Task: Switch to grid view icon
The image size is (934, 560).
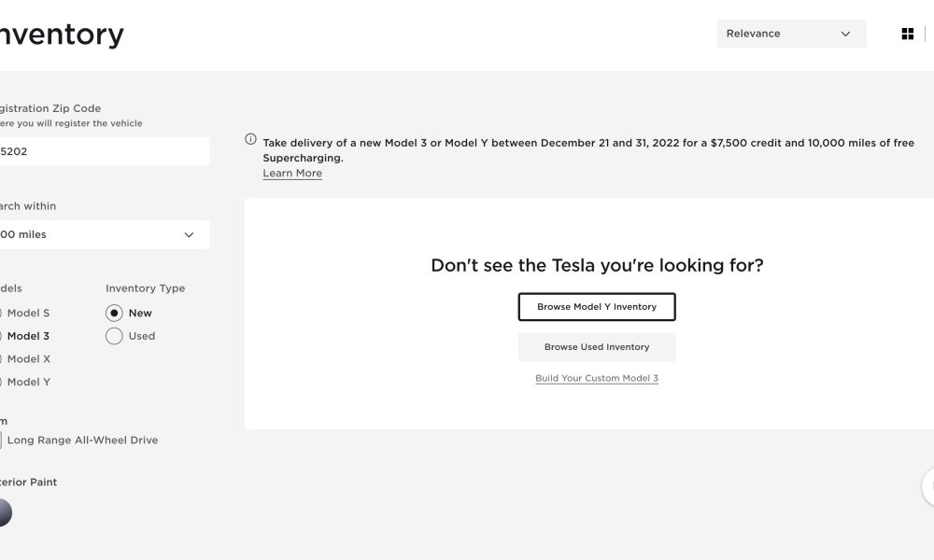Action: [907, 34]
